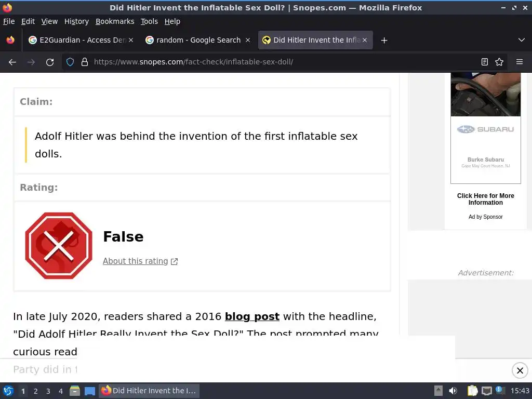Viewport: 532px width, 399px height.
Task: Switch to workspace 4
Action: [61, 391]
